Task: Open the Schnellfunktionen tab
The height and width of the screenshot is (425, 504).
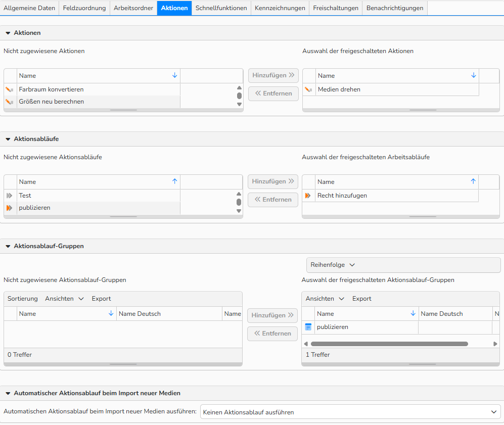Action: 221,8
